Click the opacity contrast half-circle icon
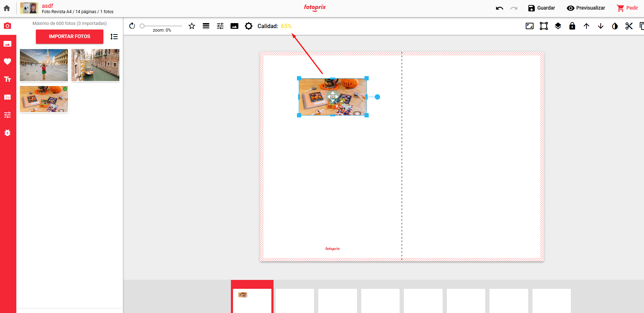644x313 pixels. click(615, 26)
